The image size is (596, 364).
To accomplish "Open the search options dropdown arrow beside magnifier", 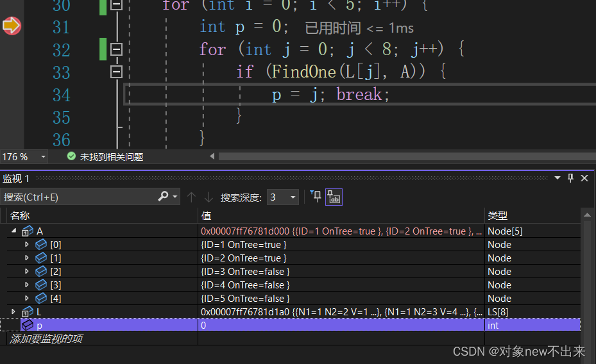I will (175, 197).
